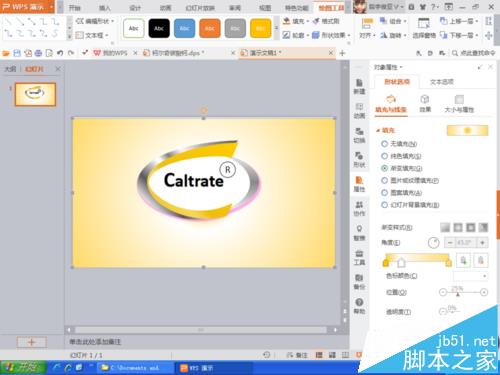Apply the orange Abc shape style
The image size is (500, 375).
click(210, 28)
